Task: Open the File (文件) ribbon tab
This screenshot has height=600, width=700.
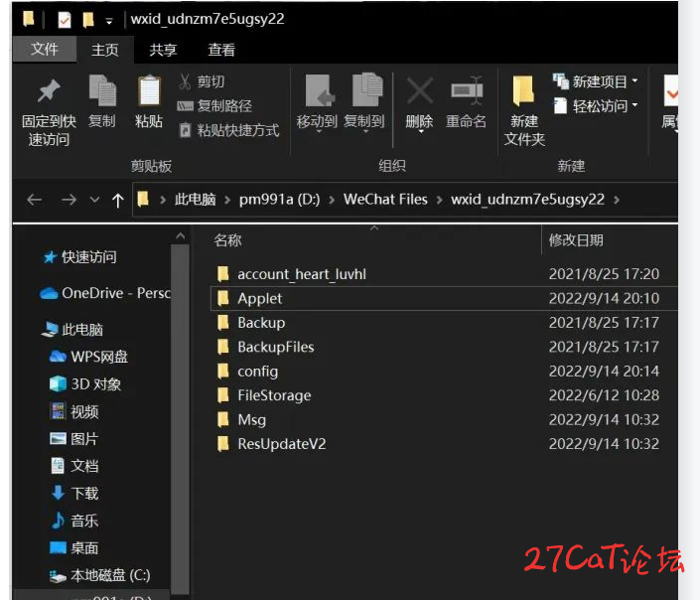Action: [45, 49]
